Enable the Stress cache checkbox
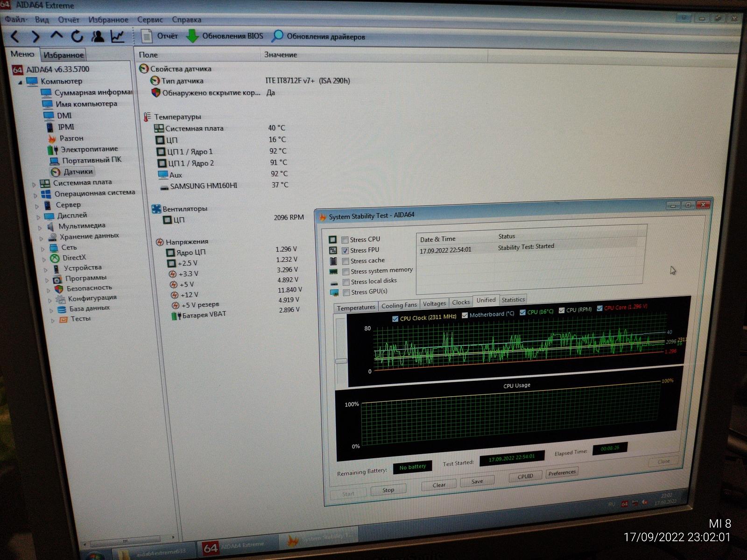Viewport: 747px width, 560px height. coord(345,261)
